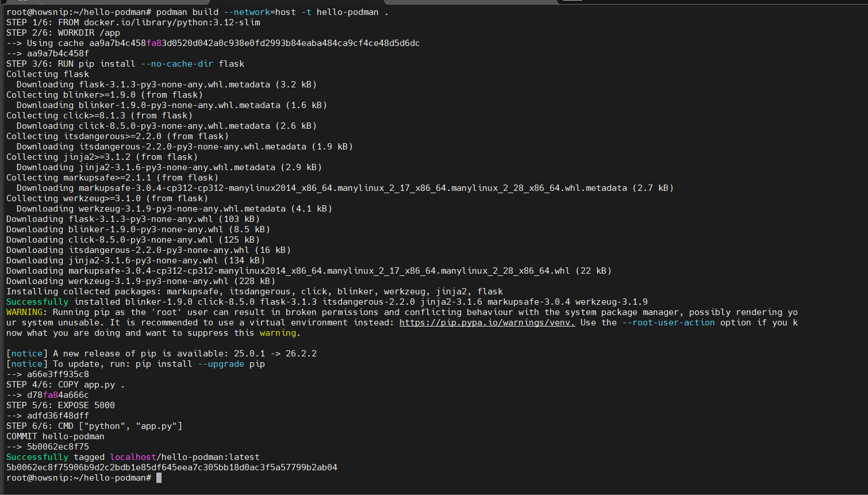Image resolution: width=868 pixels, height=495 pixels.
Task: Select the layer ID 'adfd36f48dff'
Action: click(58, 416)
